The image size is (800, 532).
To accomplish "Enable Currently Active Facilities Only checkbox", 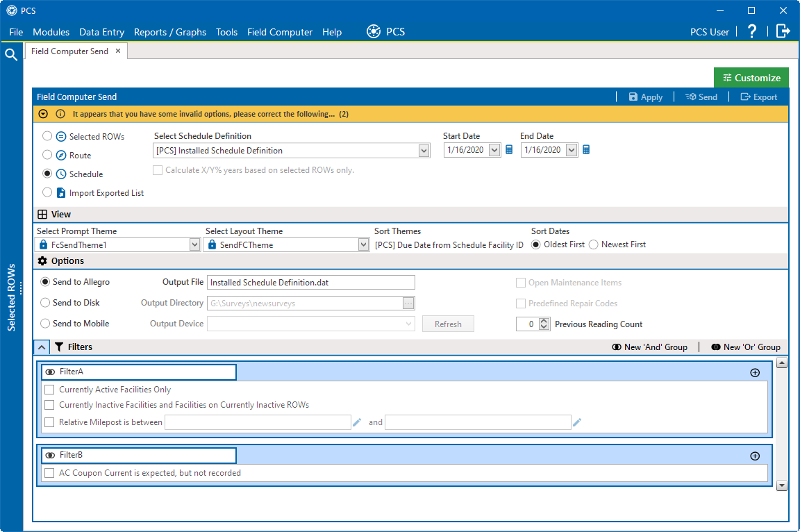I will point(49,390).
